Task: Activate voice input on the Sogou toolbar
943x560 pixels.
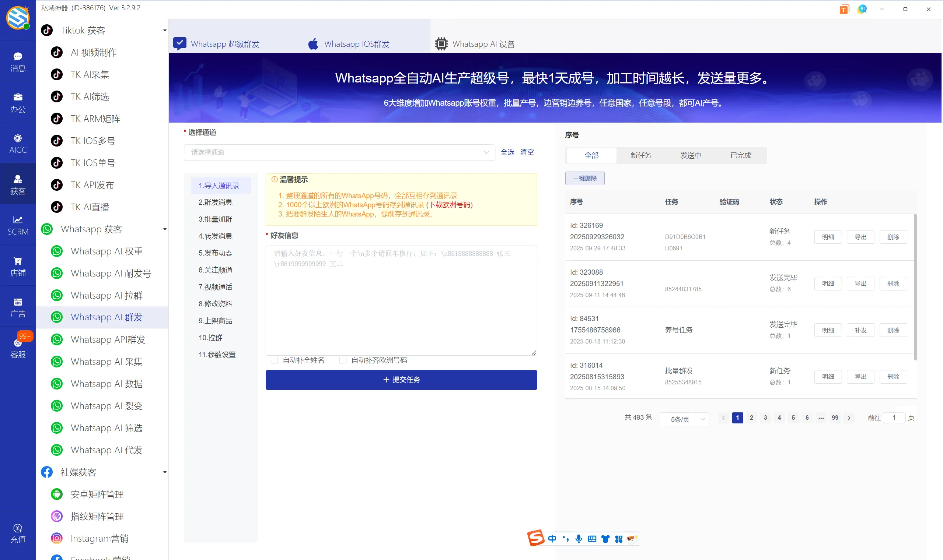Action: pos(578,539)
